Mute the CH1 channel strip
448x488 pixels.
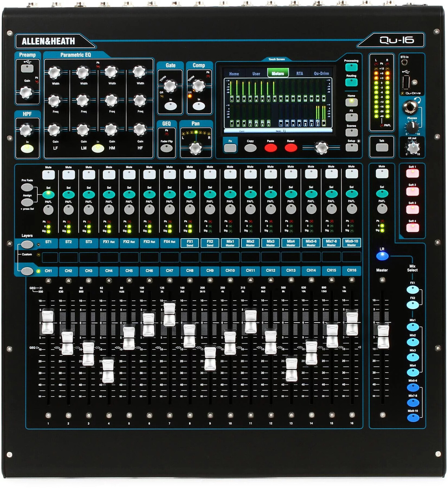tap(48, 175)
